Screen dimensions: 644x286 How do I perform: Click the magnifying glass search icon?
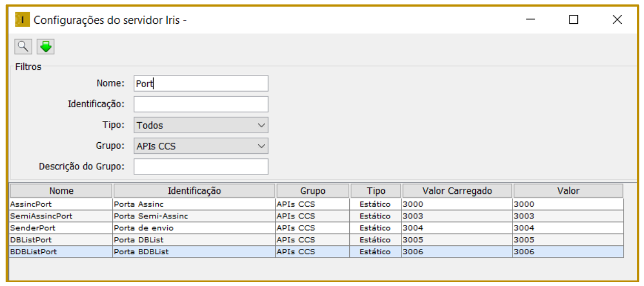click(23, 47)
